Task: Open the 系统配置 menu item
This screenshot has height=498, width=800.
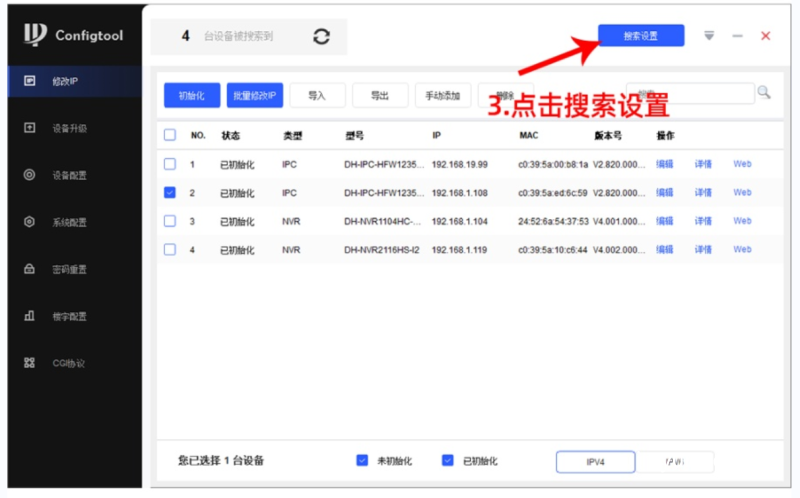Action: tap(75, 222)
